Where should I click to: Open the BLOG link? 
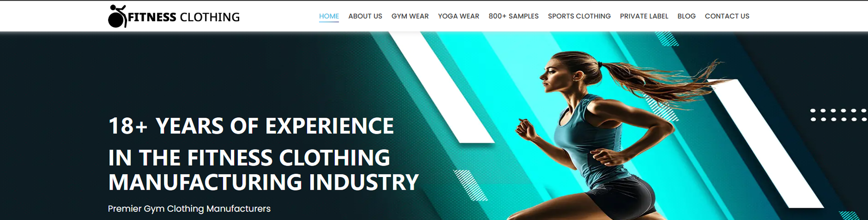click(686, 16)
